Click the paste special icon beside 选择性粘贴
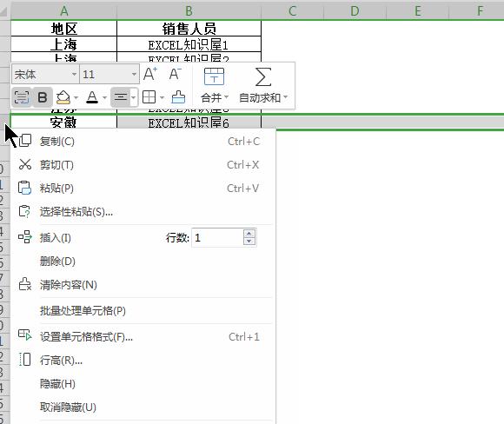 click(24, 211)
